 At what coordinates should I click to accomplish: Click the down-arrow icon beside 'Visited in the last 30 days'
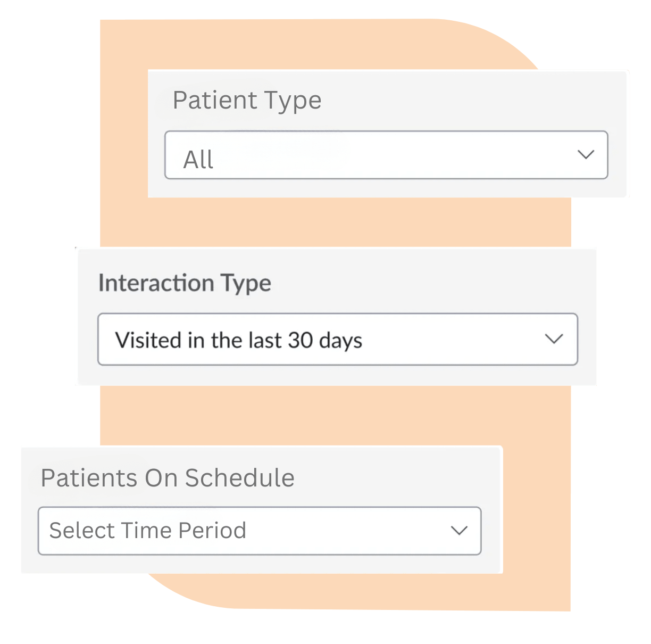(x=555, y=339)
